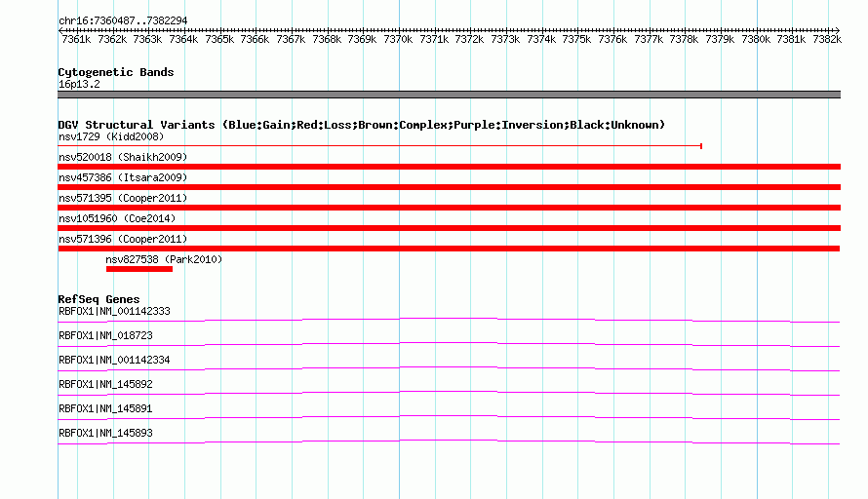Click the 7375k ruler tick label

click(576, 39)
